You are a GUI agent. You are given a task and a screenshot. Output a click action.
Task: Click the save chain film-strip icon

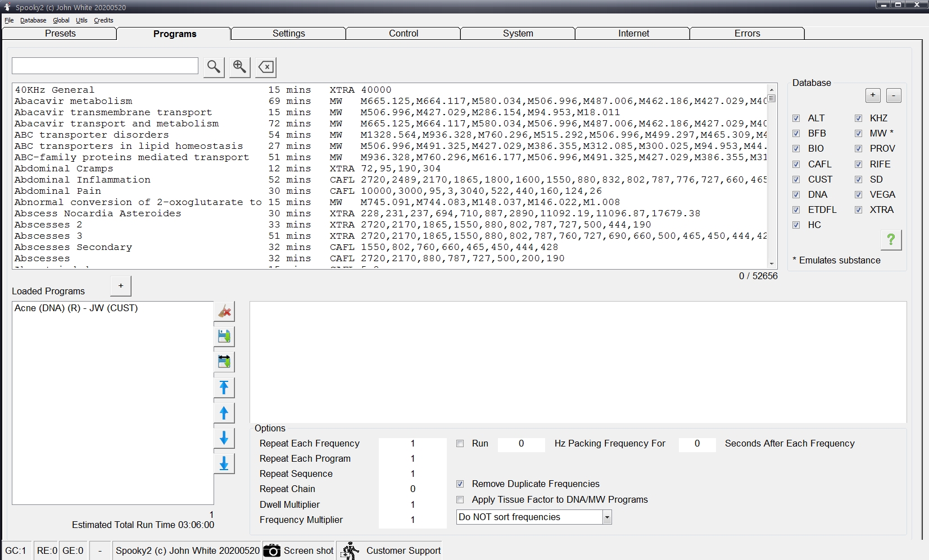pos(224,362)
